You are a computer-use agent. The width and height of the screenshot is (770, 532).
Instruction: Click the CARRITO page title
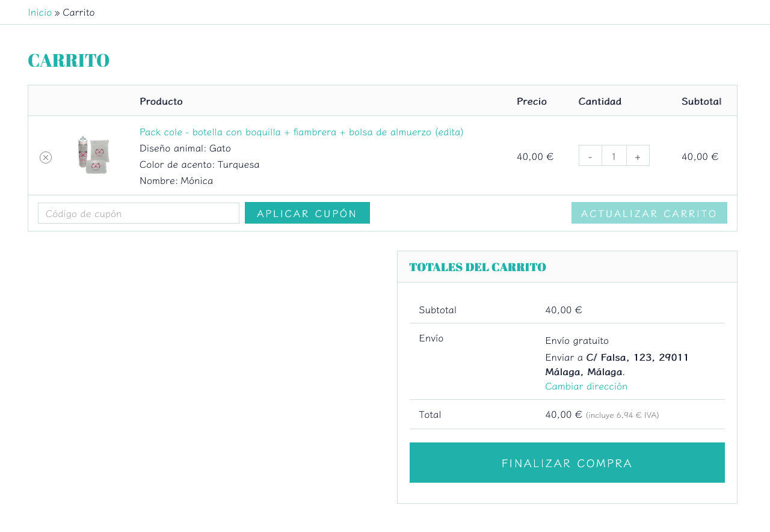click(x=69, y=60)
